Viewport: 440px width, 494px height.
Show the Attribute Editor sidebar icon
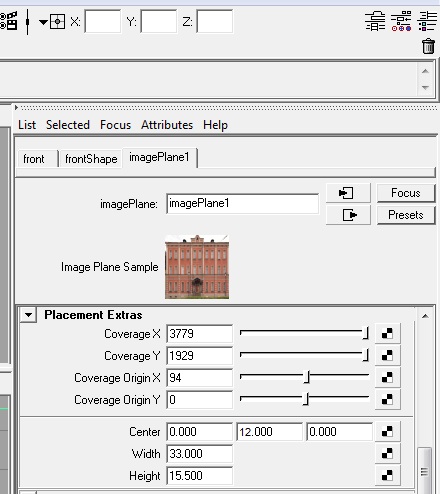point(375,21)
